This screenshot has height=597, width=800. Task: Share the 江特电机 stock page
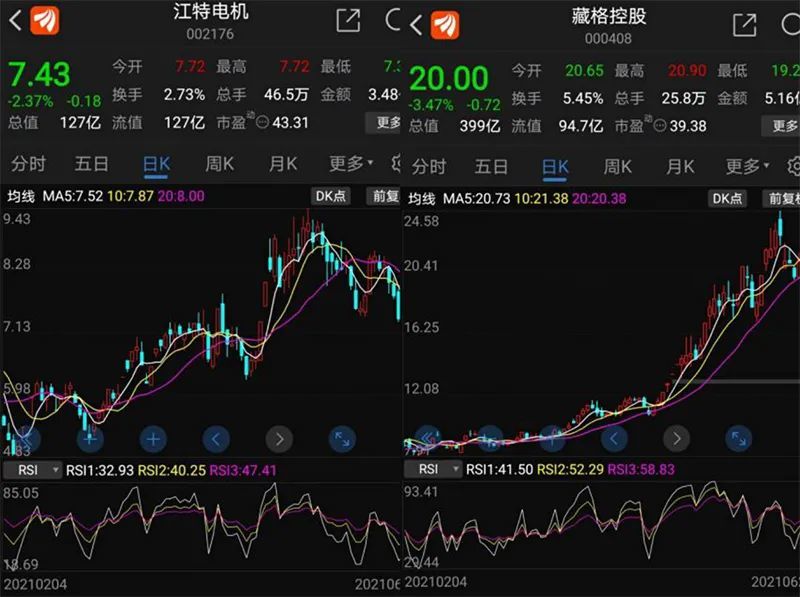point(348,21)
